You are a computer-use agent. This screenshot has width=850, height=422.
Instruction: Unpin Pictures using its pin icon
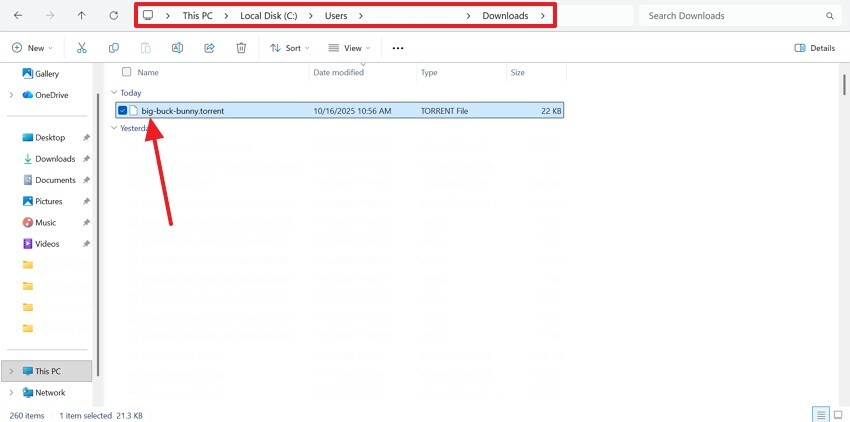point(86,201)
